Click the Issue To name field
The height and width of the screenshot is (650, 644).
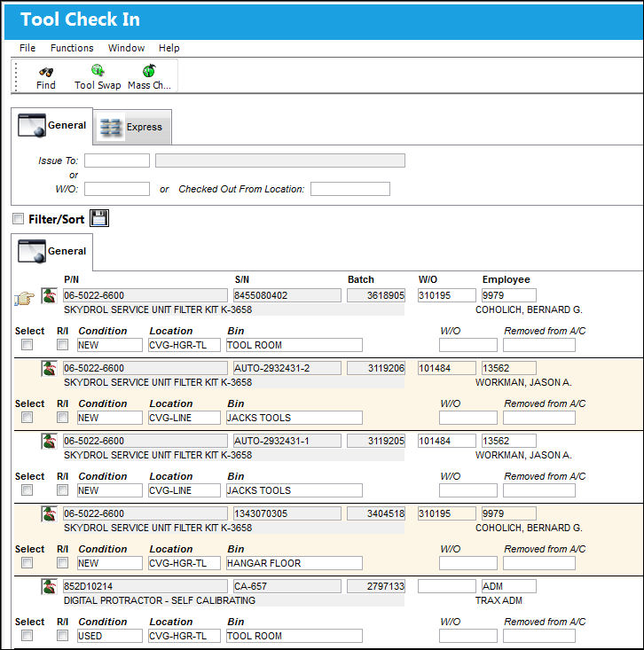click(x=280, y=161)
